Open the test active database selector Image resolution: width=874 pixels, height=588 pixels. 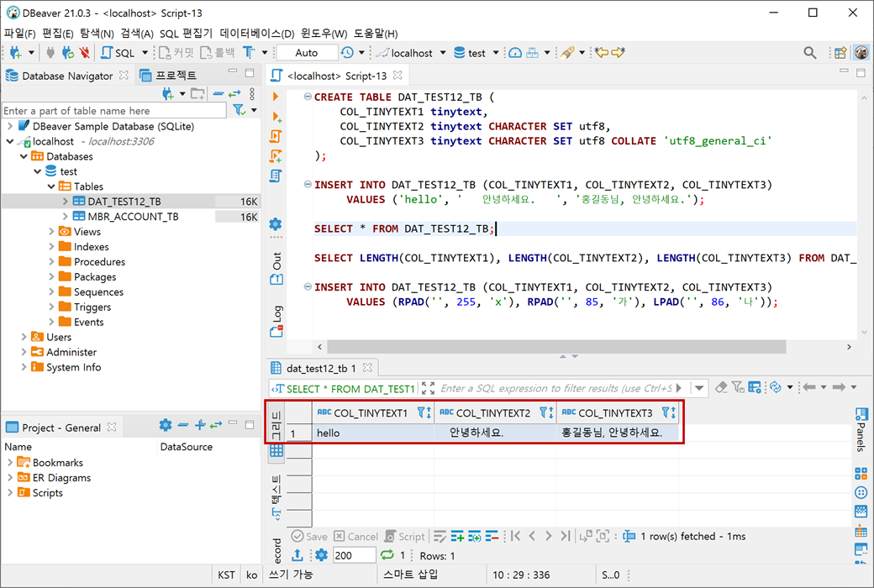[476, 53]
